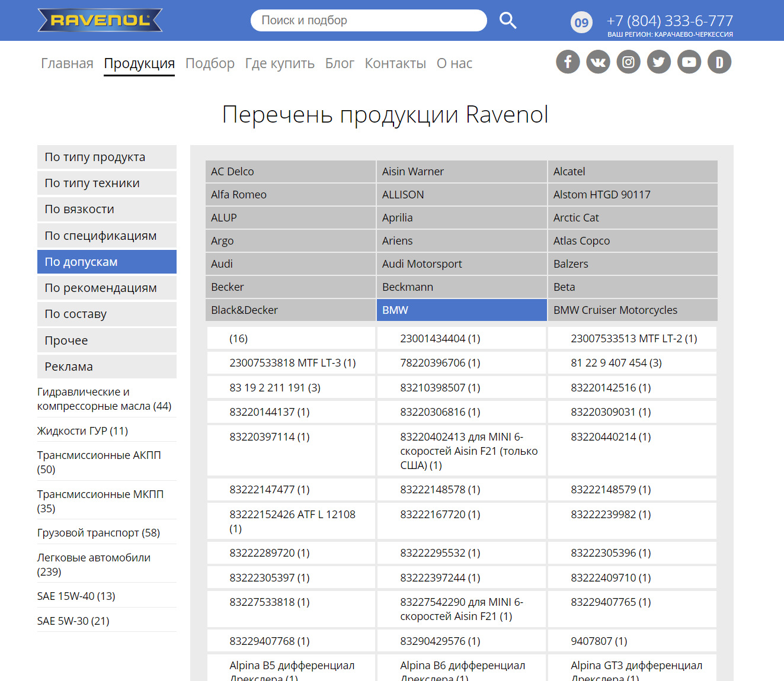Expand the Audi brand row

[x=290, y=264]
